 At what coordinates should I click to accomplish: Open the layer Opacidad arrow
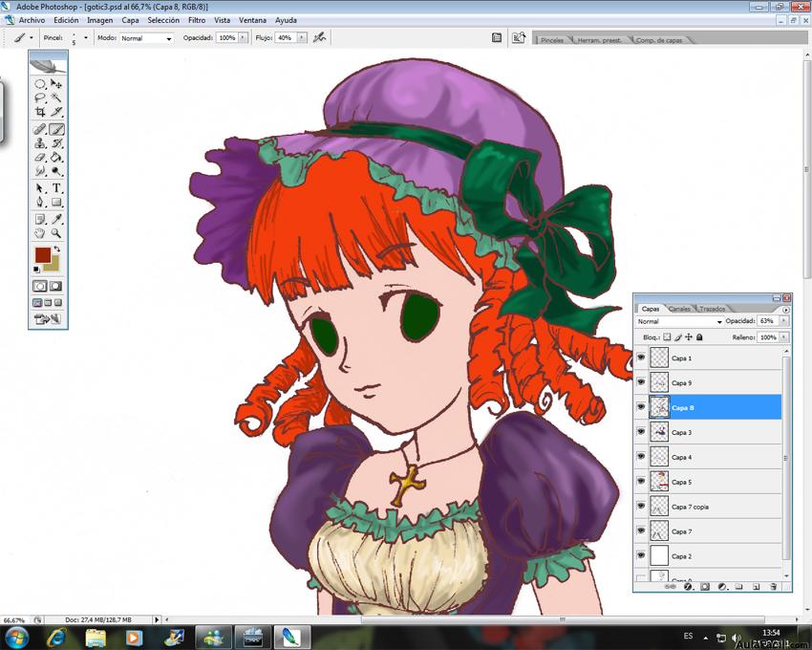click(x=783, y=321)
